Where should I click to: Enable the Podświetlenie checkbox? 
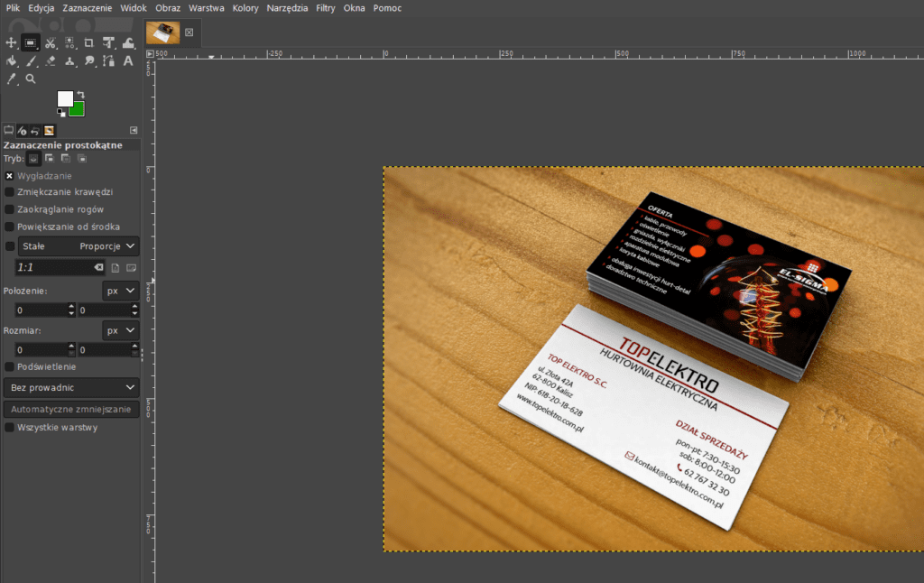click(x=9, y=366)
